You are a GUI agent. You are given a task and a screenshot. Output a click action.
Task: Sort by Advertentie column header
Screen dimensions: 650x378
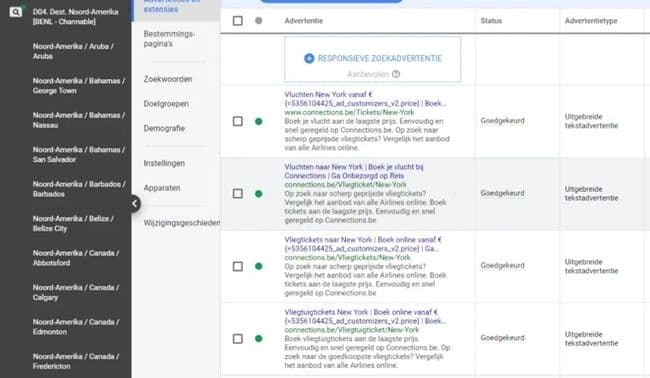point(303,21)
